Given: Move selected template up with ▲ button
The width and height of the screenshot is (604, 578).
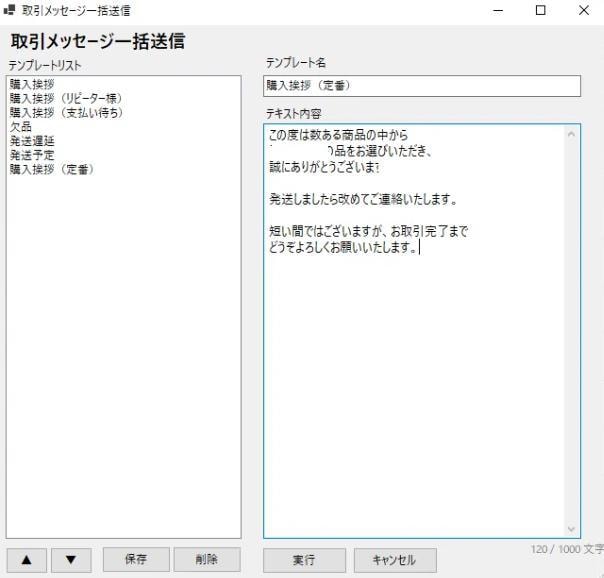Looking at the screenshot, I should [27, 560].
